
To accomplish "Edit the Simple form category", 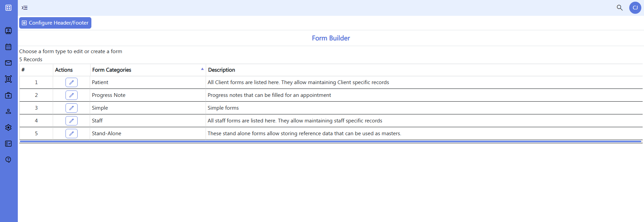I will click(72, 108).
